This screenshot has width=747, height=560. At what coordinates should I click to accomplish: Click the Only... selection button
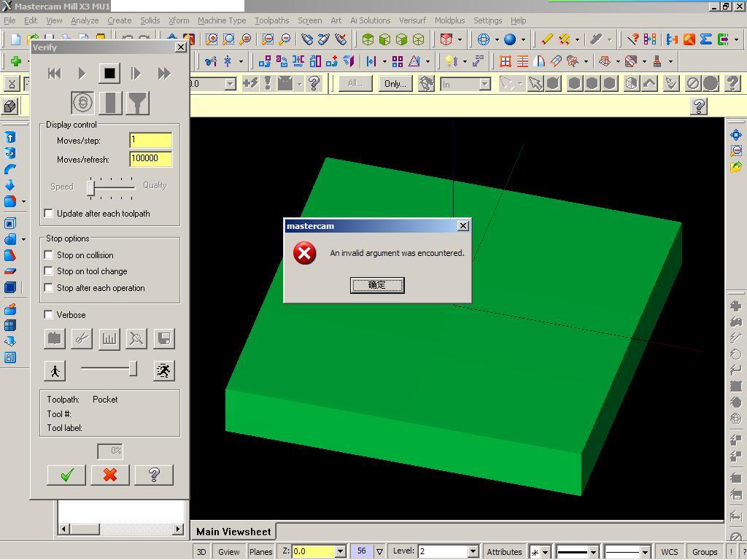(395, 83)
